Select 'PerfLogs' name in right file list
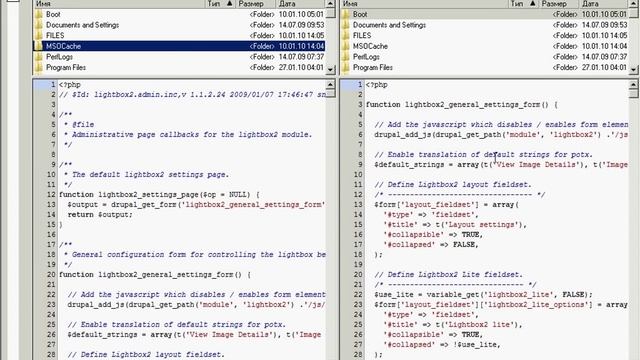Image resolution: width=640 pixels, height=360 pixels. click(366, 57)
